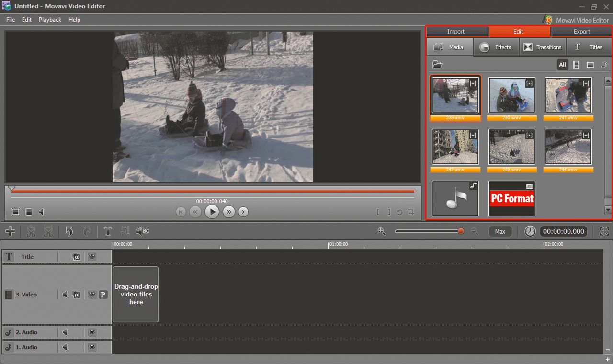Show All media types filter
Viewport: 613px width, 364px height.
pyautogui.click(x=562, y=65)
